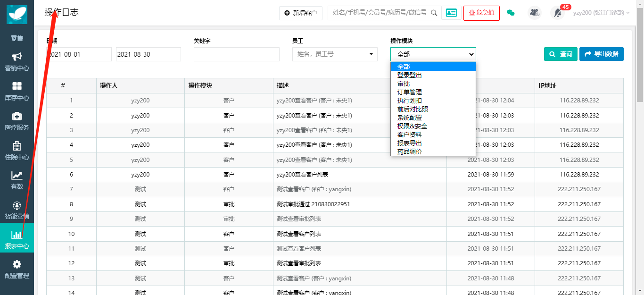Click the search magnifier icon
Image resolution: width=644 pixels, height=295 pixels.
(434, 13)
